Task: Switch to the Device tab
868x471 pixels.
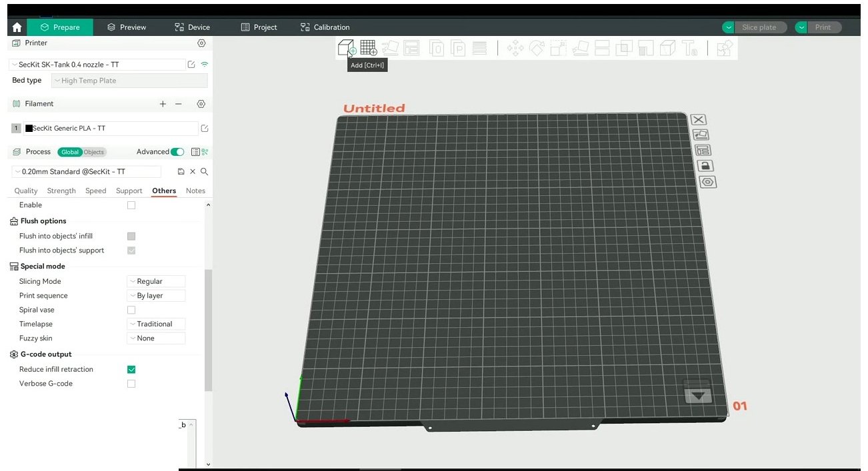Action: coord(192,27)
